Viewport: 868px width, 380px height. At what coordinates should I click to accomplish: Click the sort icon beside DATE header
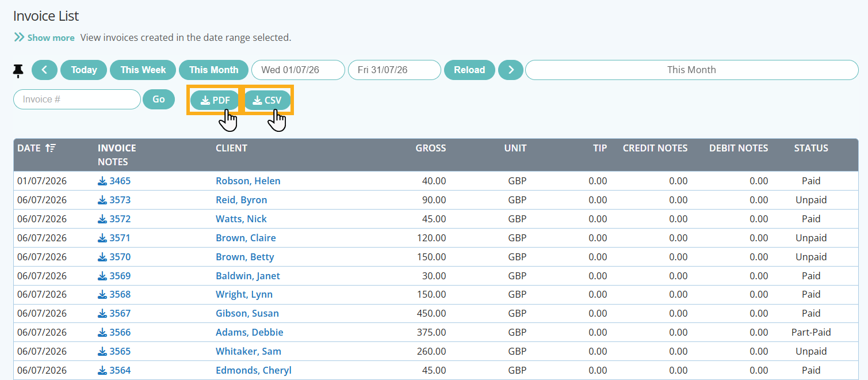(x=51, y=148)
